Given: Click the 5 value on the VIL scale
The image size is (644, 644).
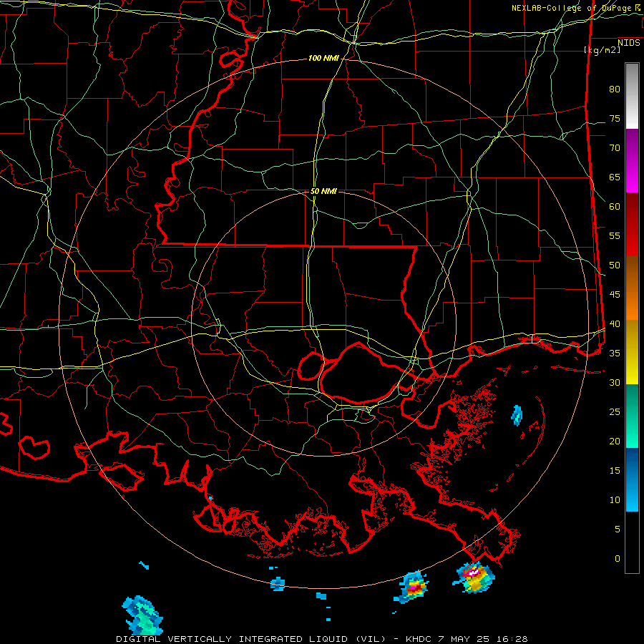Looking at the screenshot, I should click(x=618, y=530).
